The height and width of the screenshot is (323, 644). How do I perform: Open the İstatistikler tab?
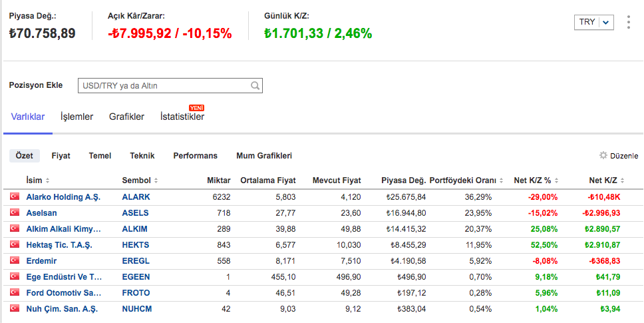pos(182,117)
